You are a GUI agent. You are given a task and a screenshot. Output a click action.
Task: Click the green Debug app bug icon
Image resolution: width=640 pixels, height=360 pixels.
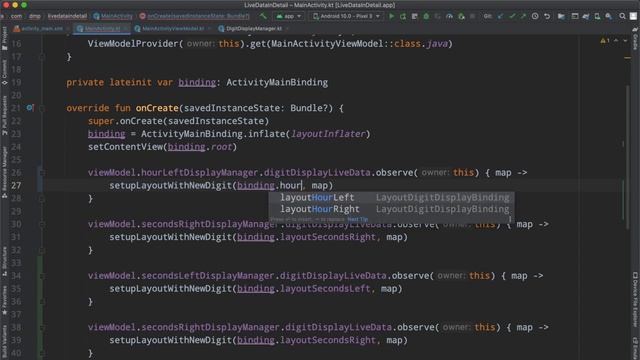click(x=426, y=16)
